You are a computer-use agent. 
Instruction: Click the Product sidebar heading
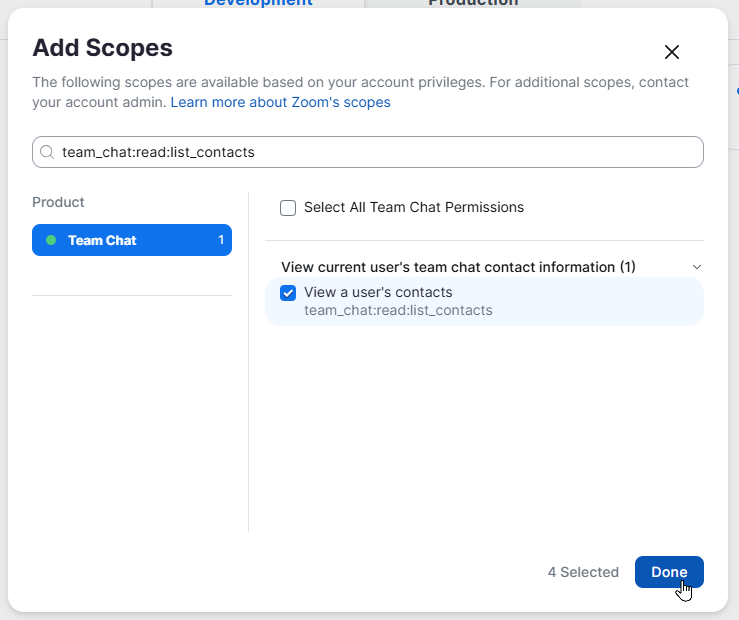(58, 202)
